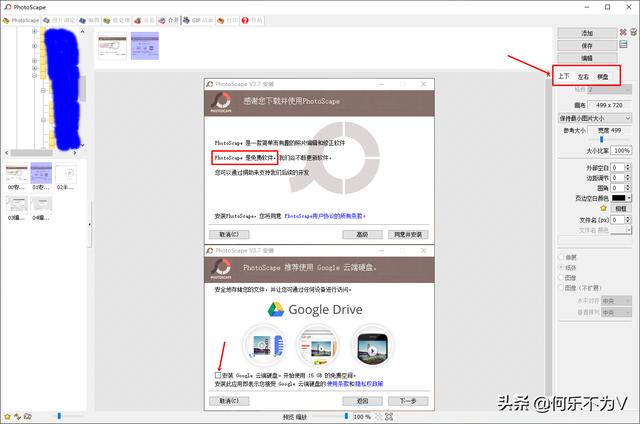Adjust the 预览 缩放 zoom slider
The width and height of the screenshot is (640, 424).
pyautogui.click(x=346, y=416)
